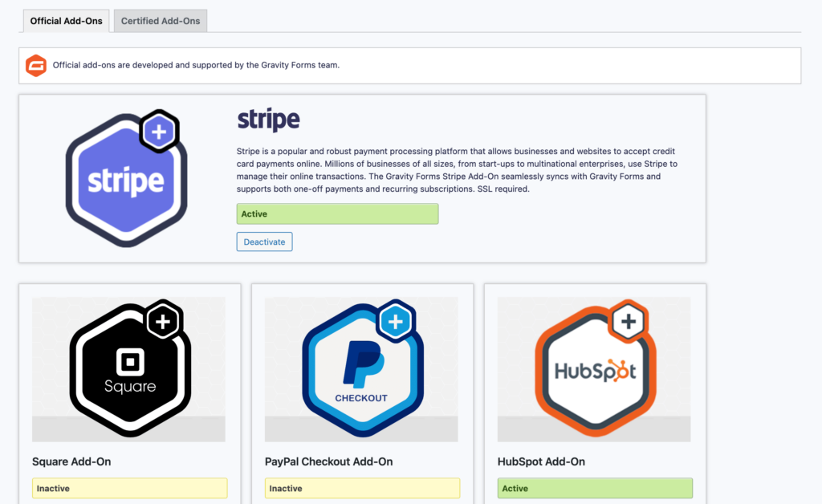Click the Gravity Forms orange hexagon logo
The image size is (822, 504).
[x=36, y=66]
